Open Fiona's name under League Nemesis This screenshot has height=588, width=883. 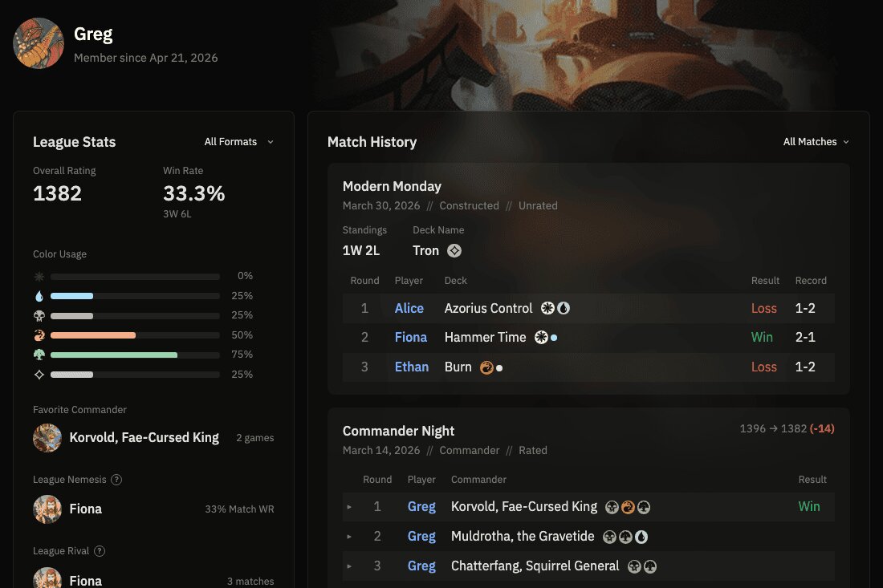[86, 509]
